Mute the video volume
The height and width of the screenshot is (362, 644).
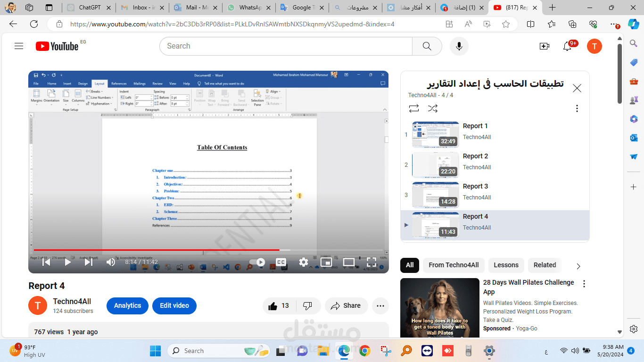[111, 262]
